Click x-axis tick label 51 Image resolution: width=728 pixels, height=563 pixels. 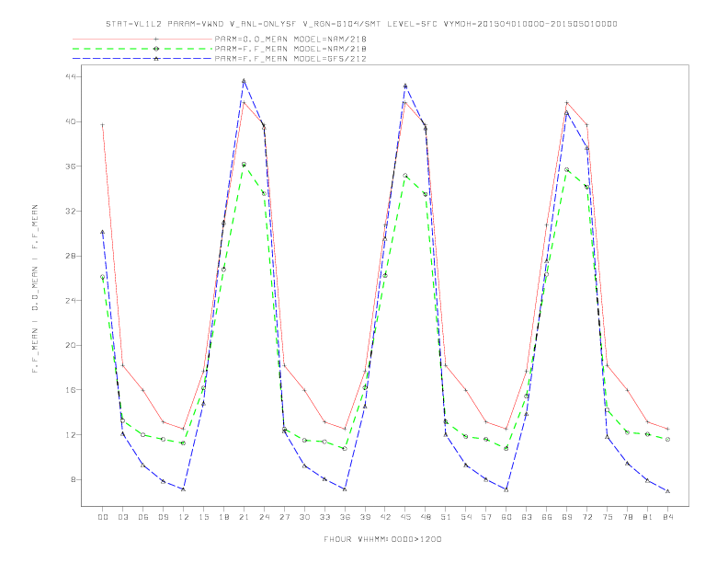446,517
